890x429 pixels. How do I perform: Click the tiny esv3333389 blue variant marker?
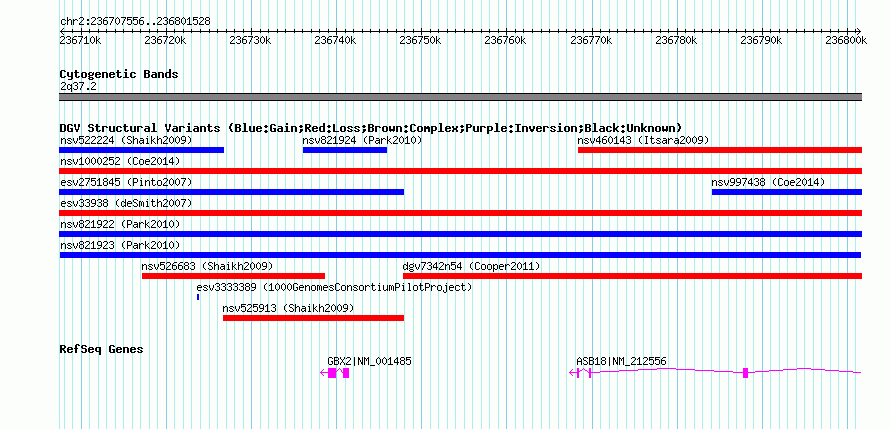(x=198, y=297)
